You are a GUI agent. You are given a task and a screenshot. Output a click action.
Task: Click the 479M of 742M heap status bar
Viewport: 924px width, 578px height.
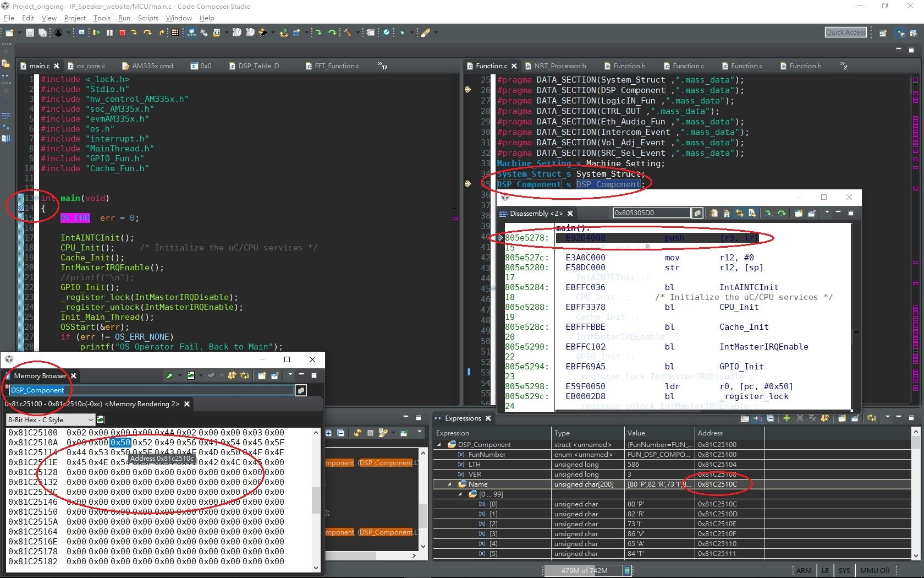[x=584, y=571]
